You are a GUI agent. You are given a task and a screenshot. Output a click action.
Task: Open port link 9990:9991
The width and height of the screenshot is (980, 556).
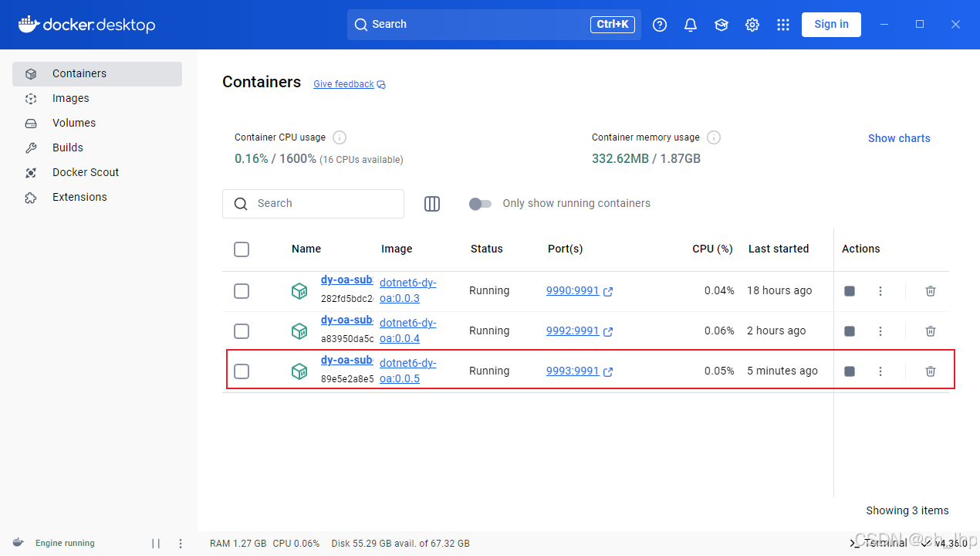pyautogui.click(x=573, y=291)
